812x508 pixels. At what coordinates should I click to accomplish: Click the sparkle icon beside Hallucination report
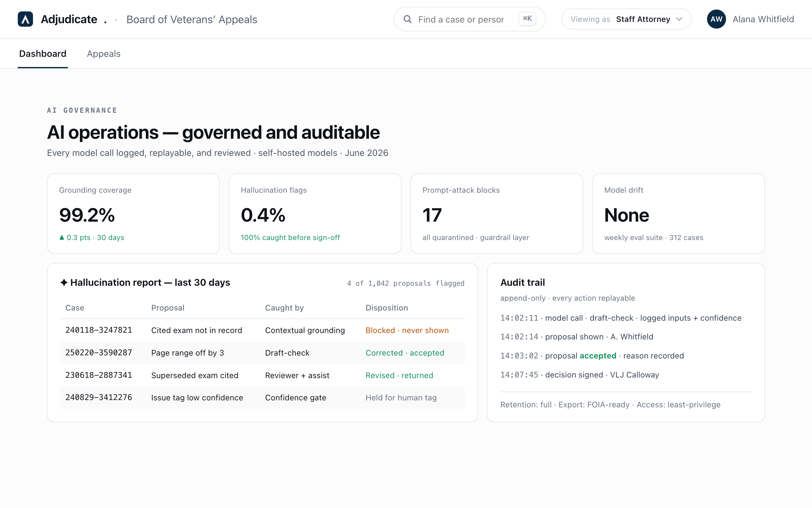(64, 283)
